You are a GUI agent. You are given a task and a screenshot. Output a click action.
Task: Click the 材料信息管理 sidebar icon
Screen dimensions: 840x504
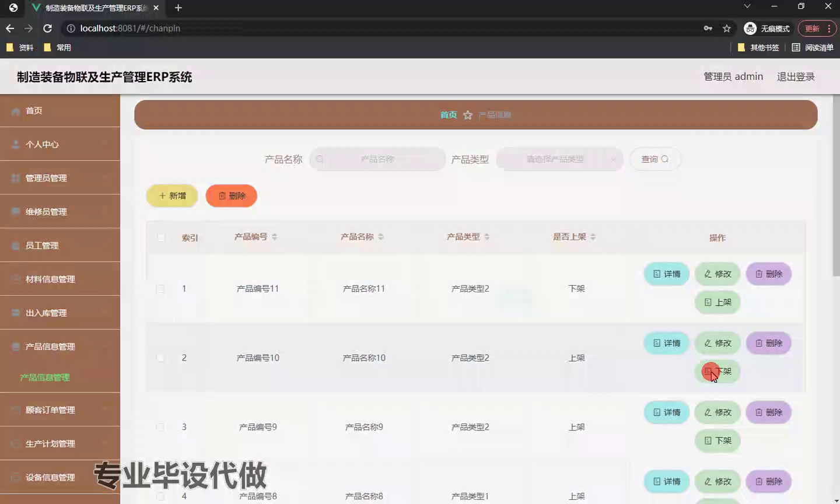click(16, 279)
